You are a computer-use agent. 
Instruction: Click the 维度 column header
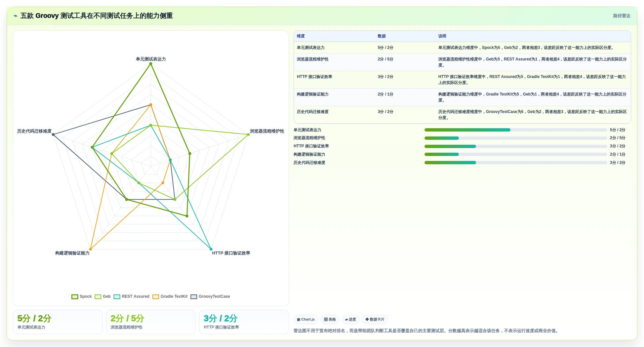point(301,36)
